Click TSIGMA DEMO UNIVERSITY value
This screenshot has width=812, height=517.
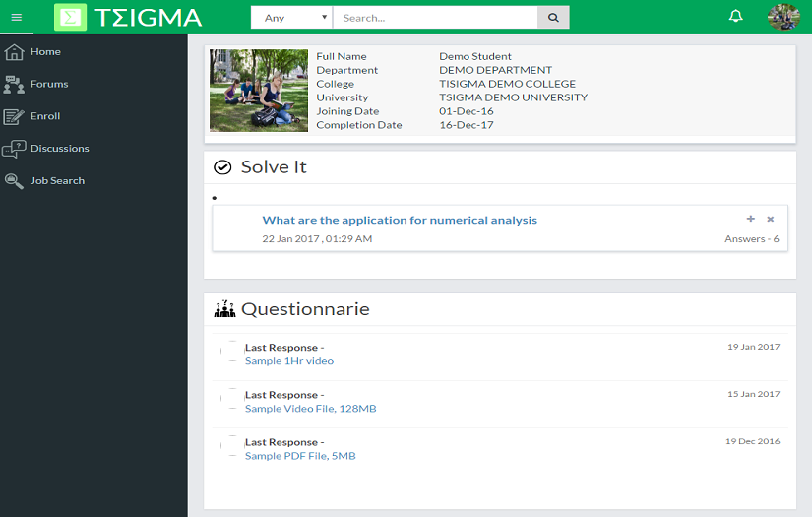513,97
